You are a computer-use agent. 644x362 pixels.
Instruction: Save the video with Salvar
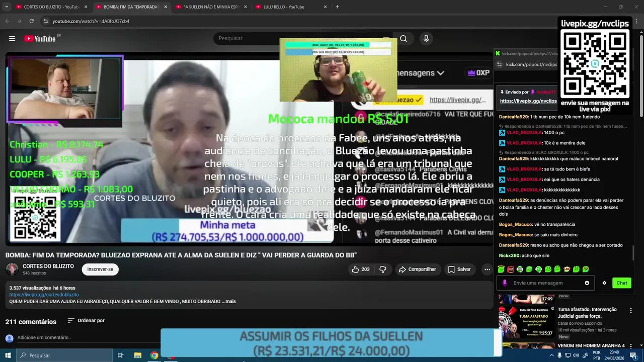[x=459, y=269]
